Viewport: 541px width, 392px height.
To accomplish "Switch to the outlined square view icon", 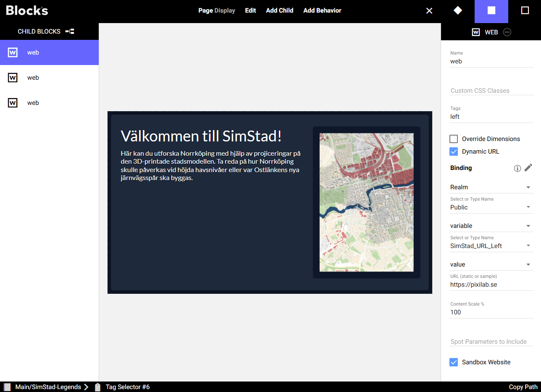I will click(525, 10).
